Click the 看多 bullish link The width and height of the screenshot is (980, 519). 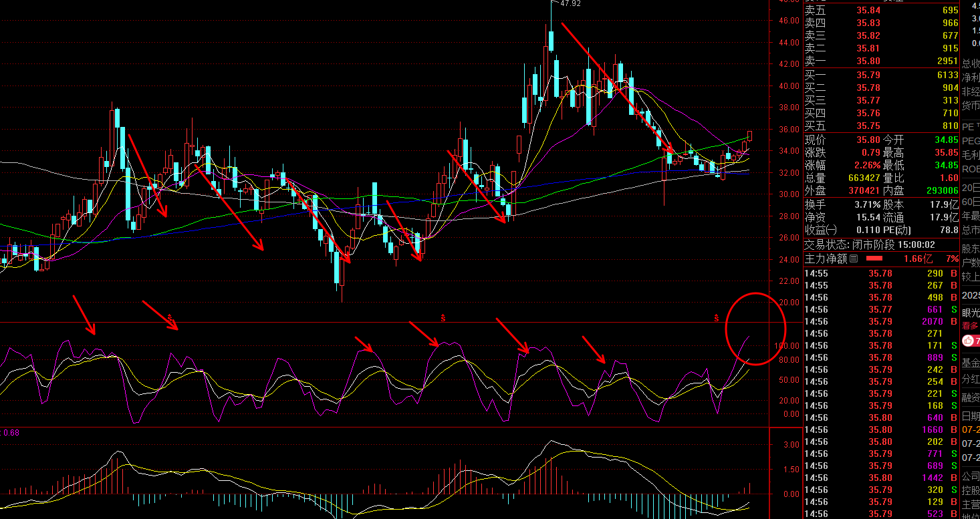[x=970, y=326]
